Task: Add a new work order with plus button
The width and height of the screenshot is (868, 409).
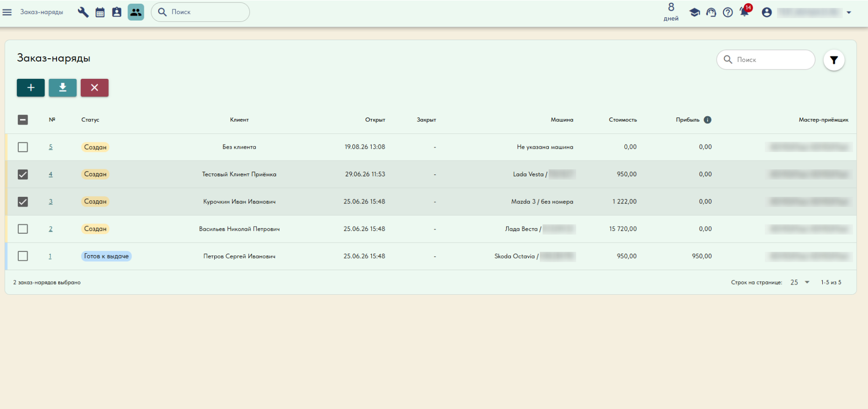Action: (31, 88)
